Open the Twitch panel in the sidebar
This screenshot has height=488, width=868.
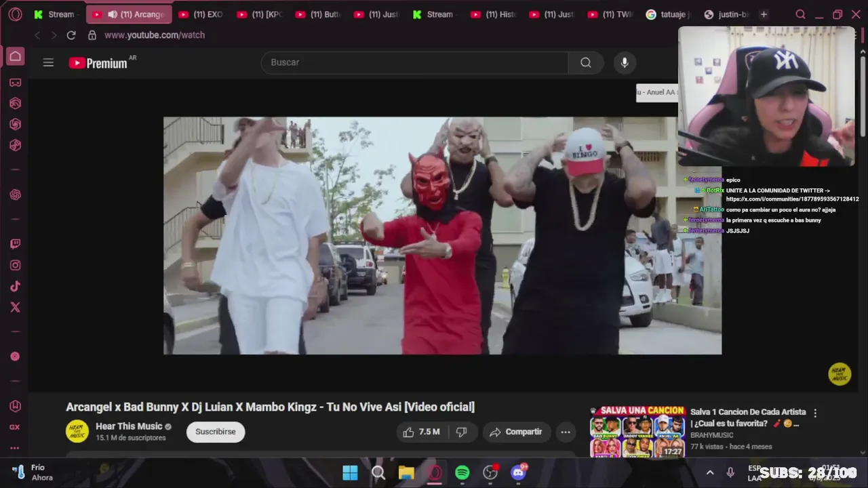15,244
